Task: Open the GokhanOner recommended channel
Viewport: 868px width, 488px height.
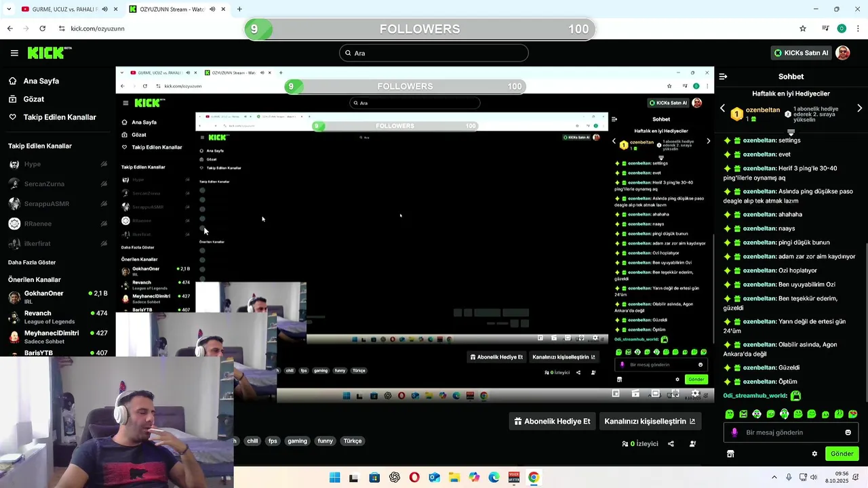Action: [58, 296]
